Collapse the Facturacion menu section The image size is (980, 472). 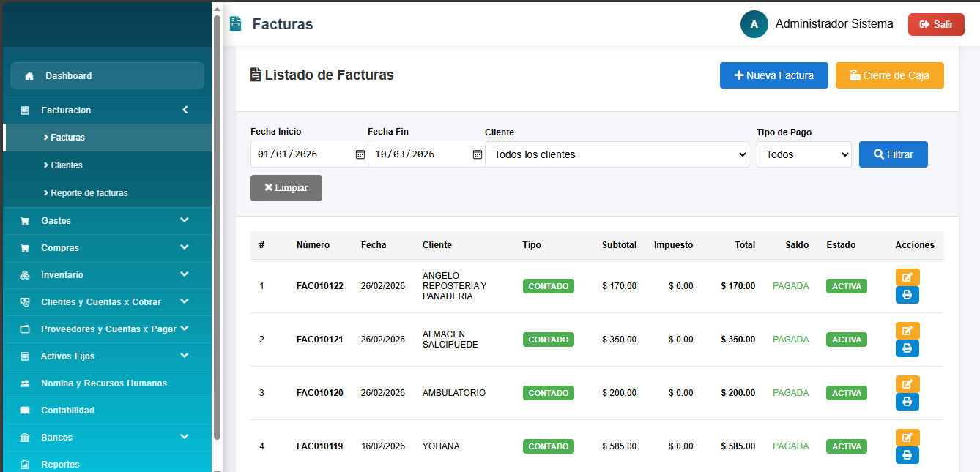click(185, 110)
